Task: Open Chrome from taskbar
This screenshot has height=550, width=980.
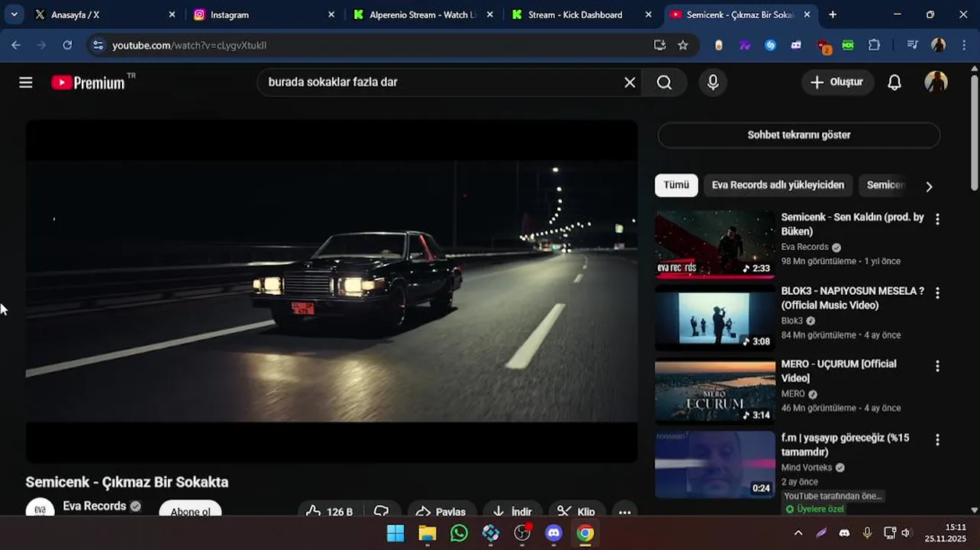Action: [585, 533]
